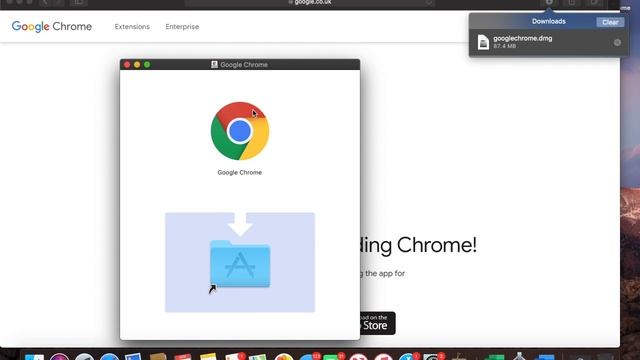Zoom the Google Chrome installer window

point(147,64)
